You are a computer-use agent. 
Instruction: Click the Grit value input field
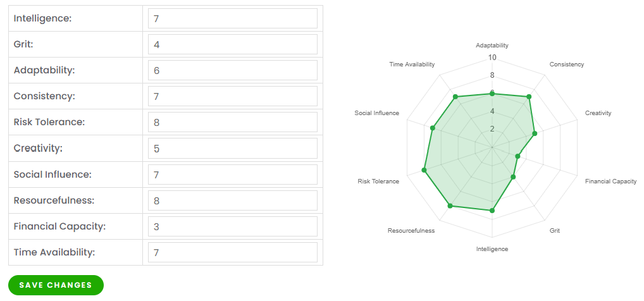(x=232, y=44)
